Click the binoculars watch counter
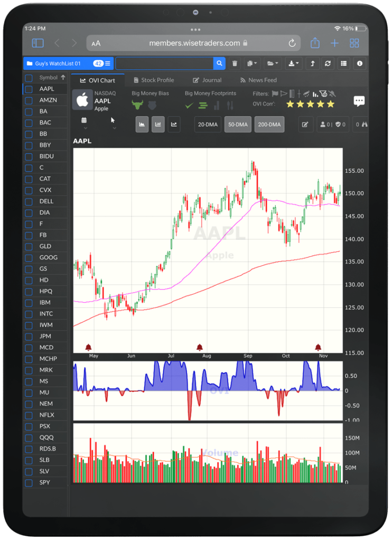Viewport: 392px width, 541px height. (x=361, y=125)
